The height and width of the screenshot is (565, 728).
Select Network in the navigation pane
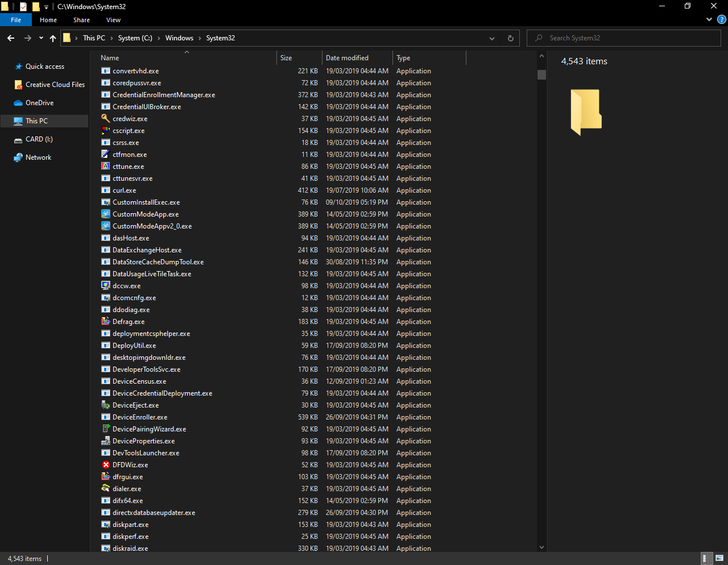click(38, 157)
